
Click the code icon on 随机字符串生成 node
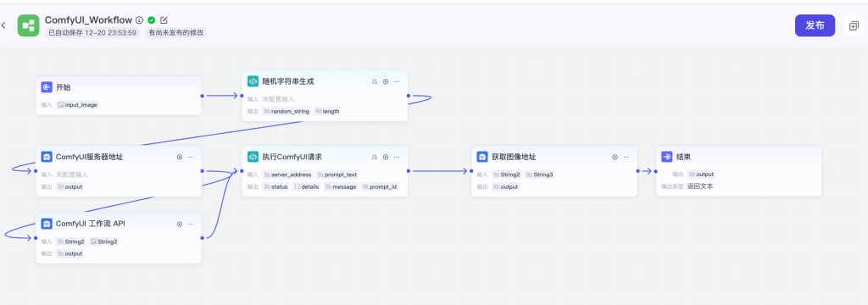(253, 81)
